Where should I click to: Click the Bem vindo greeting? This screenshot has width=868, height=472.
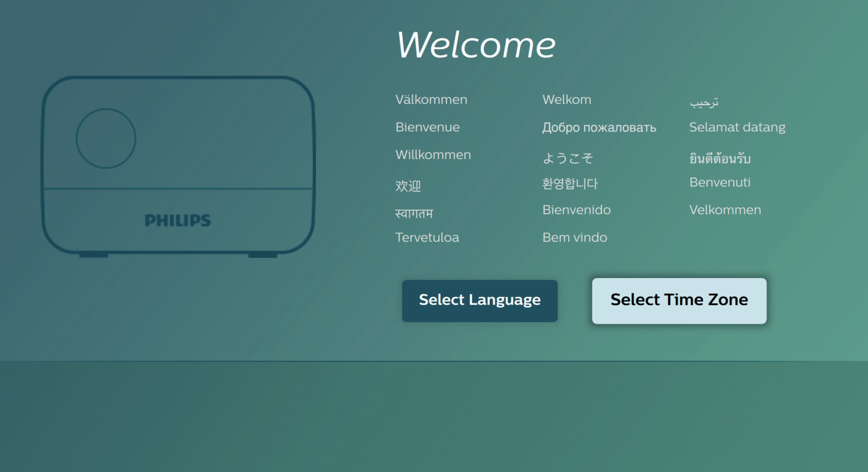[575, 238]
